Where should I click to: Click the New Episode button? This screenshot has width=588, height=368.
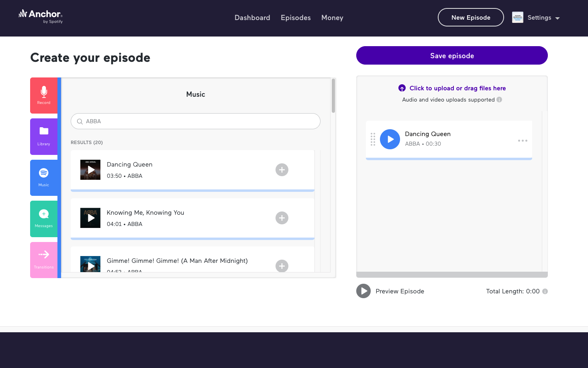click(x=471, y=17)
